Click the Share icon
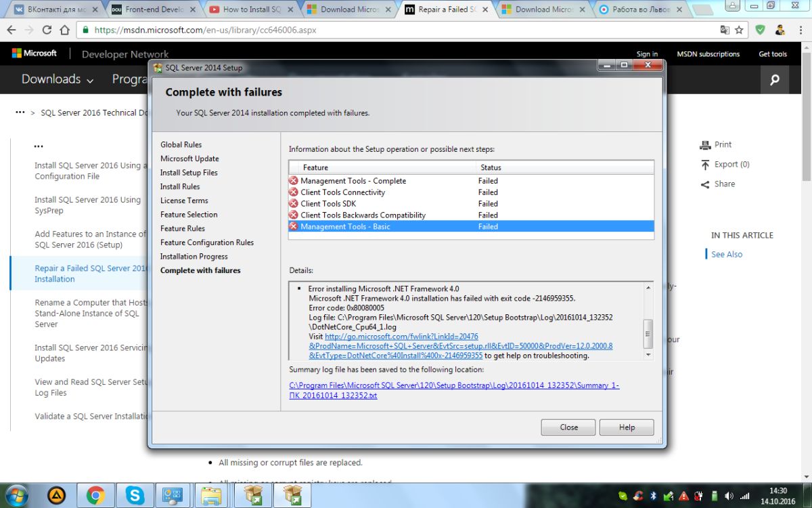Viewport: 812px width, 508px height. click(706, 184)
